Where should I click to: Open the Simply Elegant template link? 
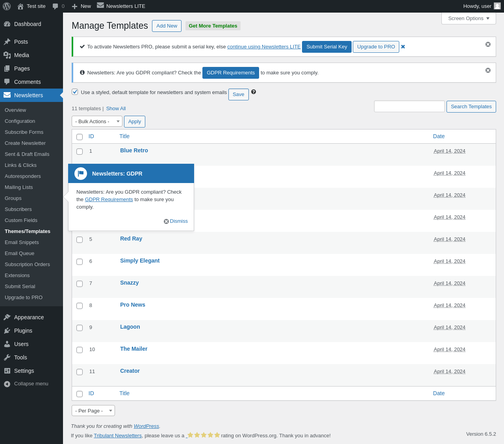pos(140,261)
